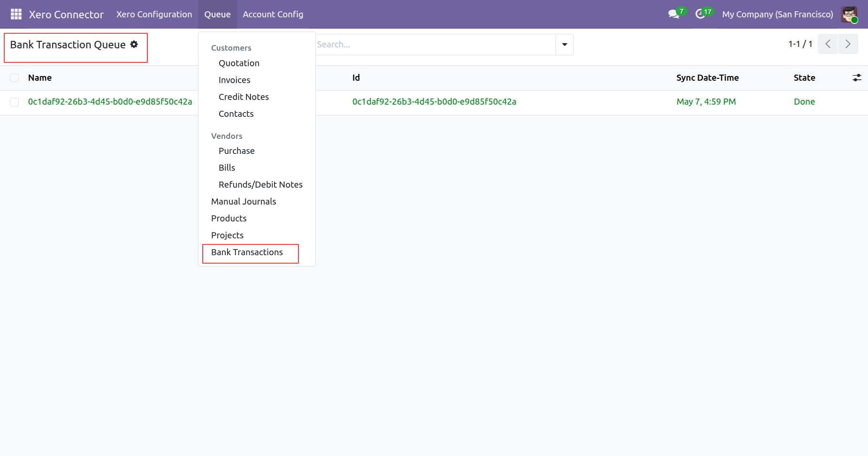Click the 1-1 / 1 pager counter
Image resolution: width=868 pixels, height=456 pixels.
pos(800,44)
